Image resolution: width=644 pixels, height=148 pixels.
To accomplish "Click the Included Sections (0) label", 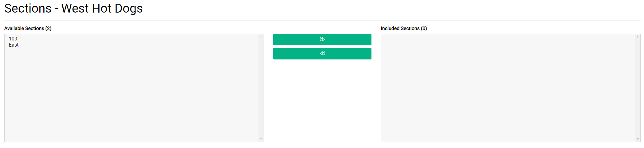I will [x=404, y=28].
